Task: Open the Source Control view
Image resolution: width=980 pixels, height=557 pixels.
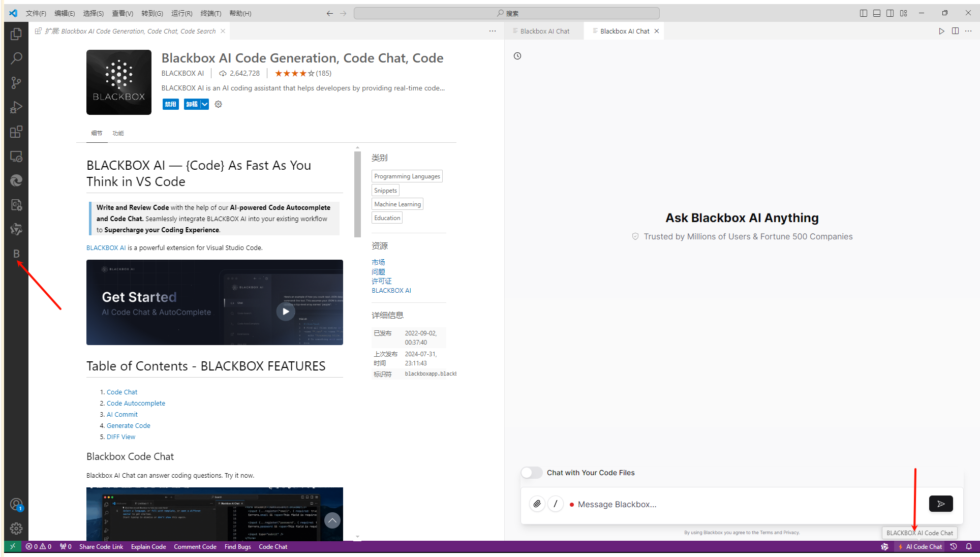Action: [x=16, y=82]
